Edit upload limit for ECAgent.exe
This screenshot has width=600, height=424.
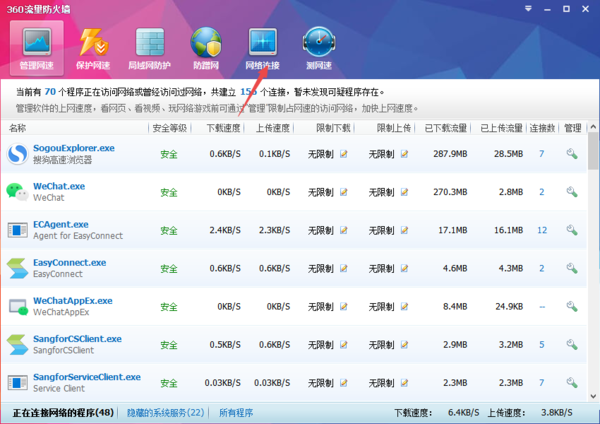[404, 230]
